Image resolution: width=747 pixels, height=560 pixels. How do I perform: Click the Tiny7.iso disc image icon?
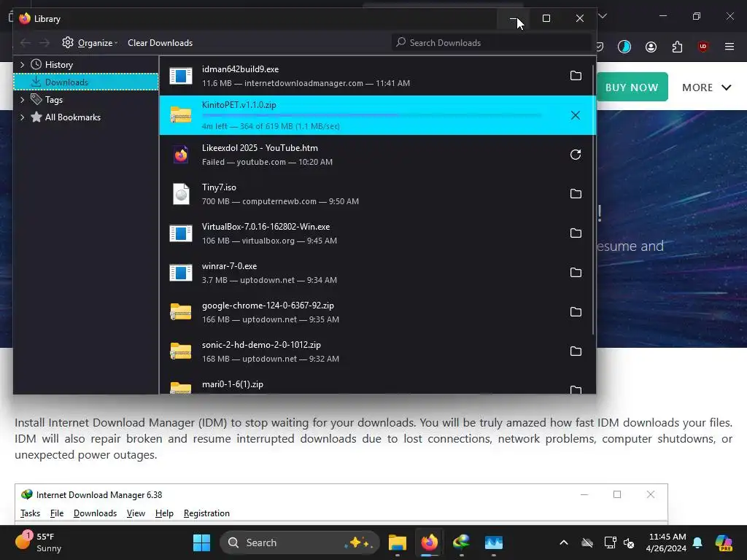181,194
